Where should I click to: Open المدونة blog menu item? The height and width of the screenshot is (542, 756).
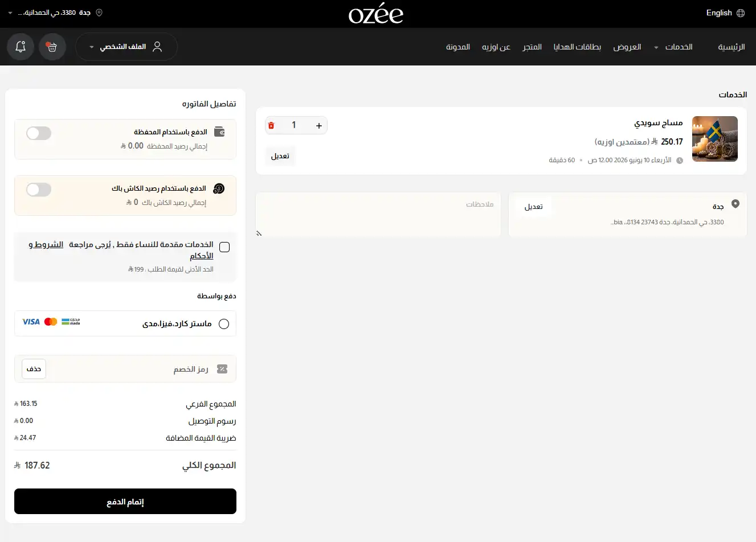(x=458, y=47)
